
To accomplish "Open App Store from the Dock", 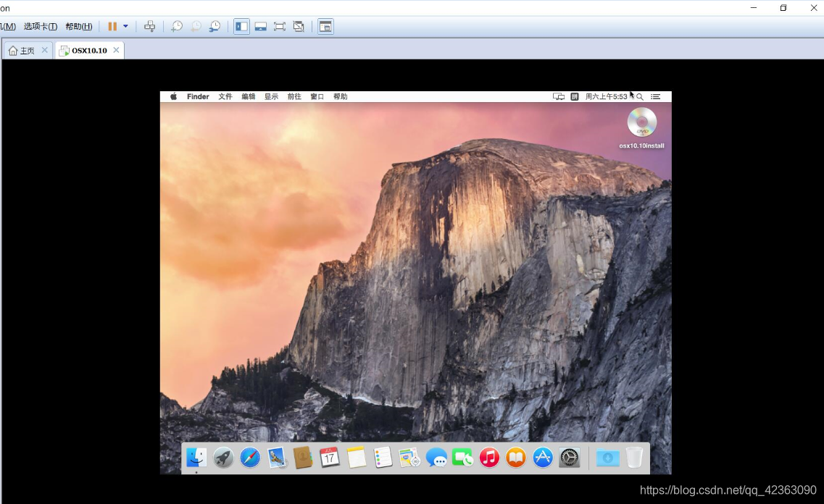I will (x=543, y=458).
